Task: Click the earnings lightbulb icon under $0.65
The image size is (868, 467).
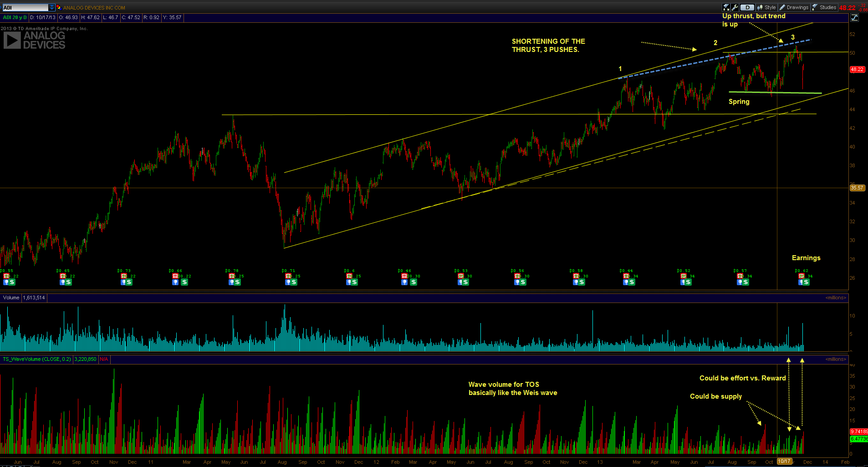Action: (x=63, y=282)
